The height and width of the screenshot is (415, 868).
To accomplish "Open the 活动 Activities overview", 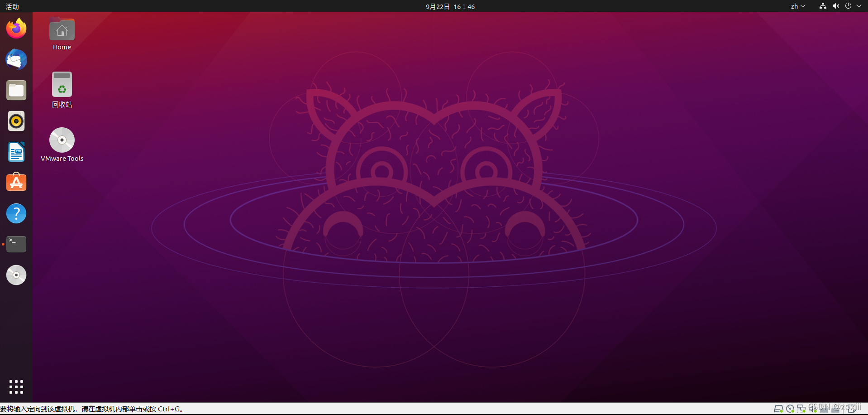I will (x=12, y=6).
